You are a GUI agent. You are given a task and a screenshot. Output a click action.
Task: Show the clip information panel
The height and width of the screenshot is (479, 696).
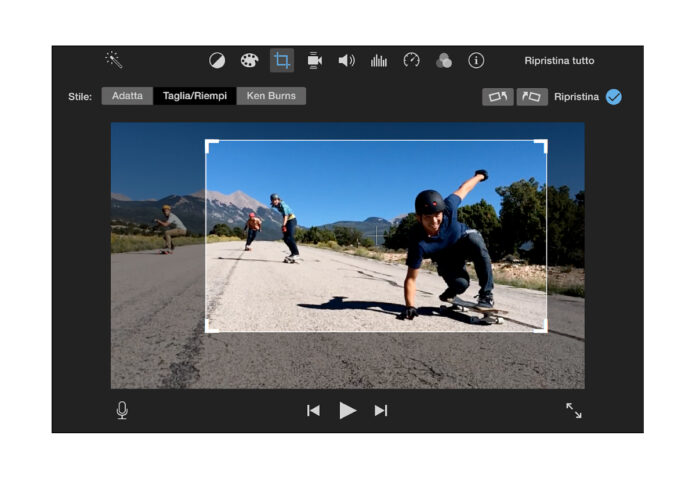pos(476,60)
